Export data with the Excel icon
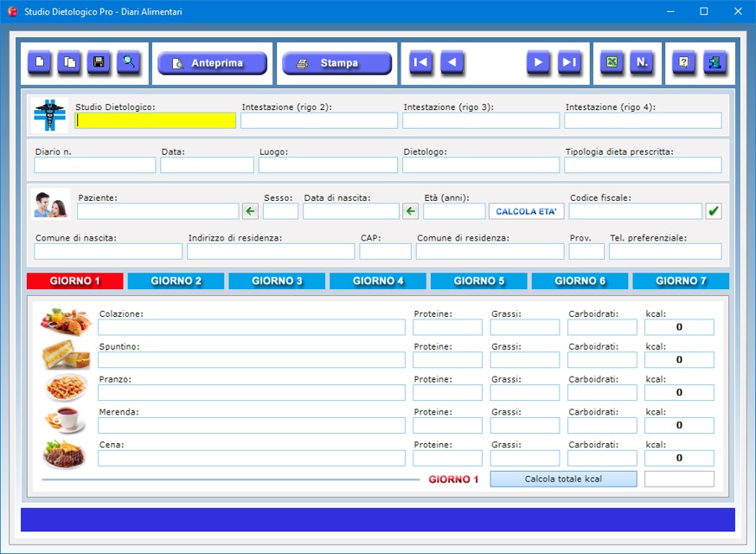756x554 pixels. [x=612, y=62]
